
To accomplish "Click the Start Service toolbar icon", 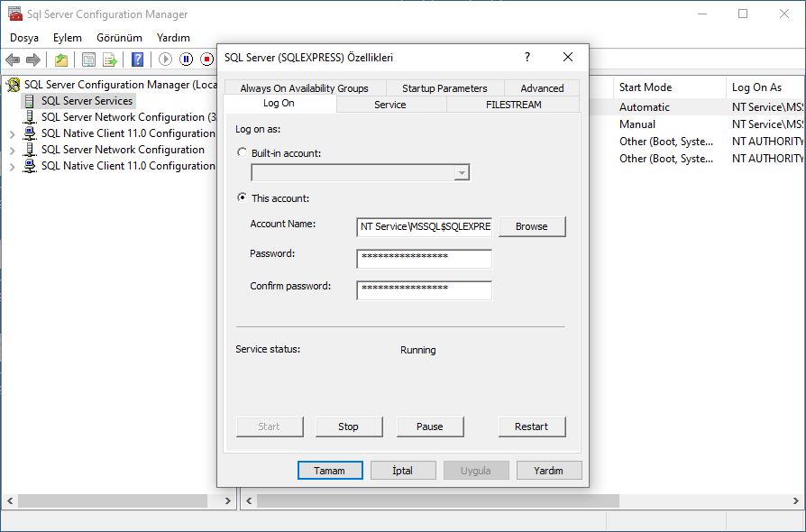I will tap(165, 60).
